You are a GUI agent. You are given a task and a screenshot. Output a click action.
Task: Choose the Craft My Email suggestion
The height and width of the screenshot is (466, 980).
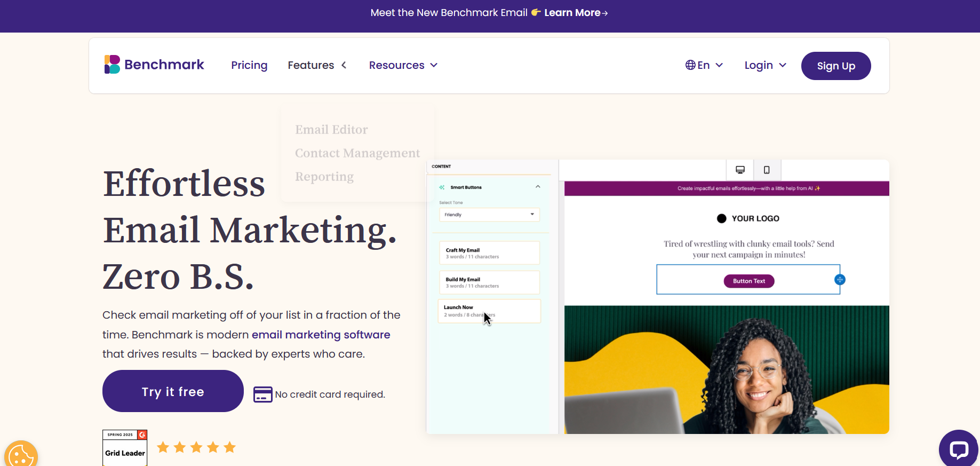click(489, 253)
